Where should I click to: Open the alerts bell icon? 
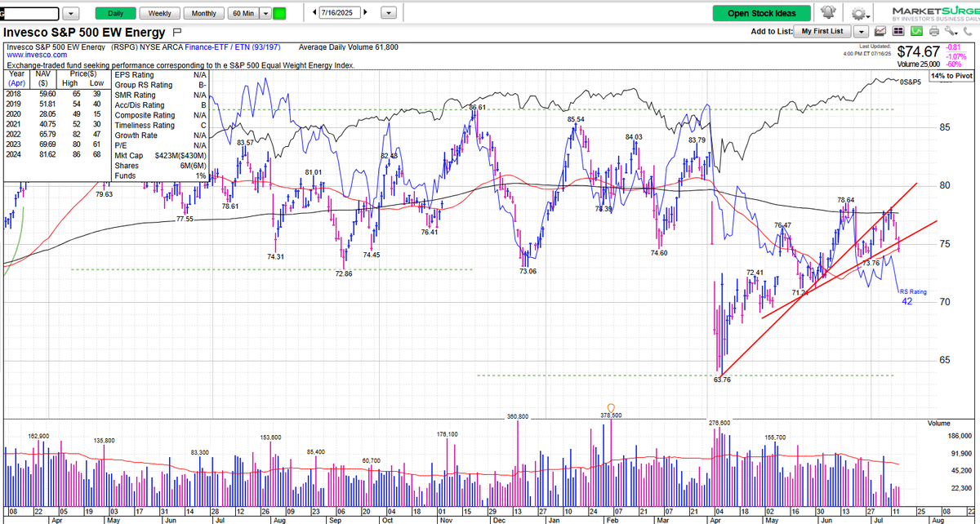point(829,13)
